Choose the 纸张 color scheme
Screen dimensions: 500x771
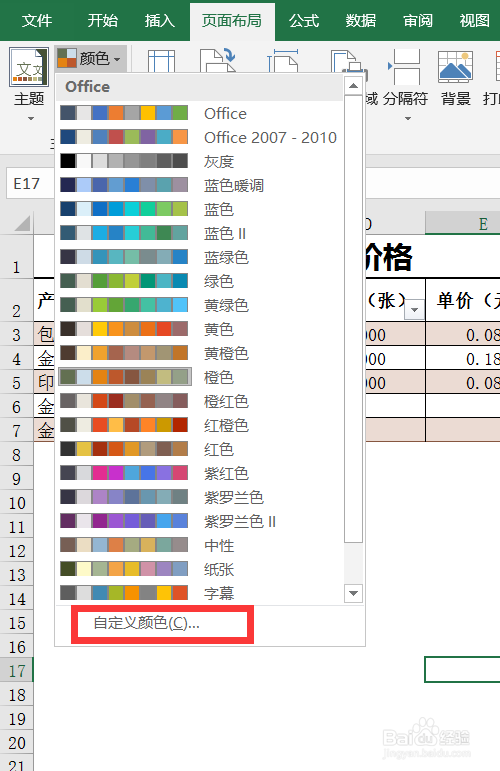point(200,569)
